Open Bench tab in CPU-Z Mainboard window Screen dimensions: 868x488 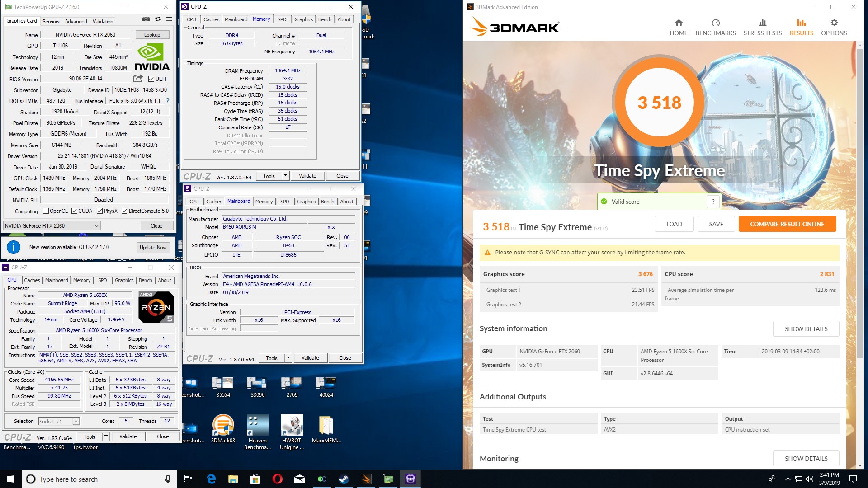click(328, 202)
